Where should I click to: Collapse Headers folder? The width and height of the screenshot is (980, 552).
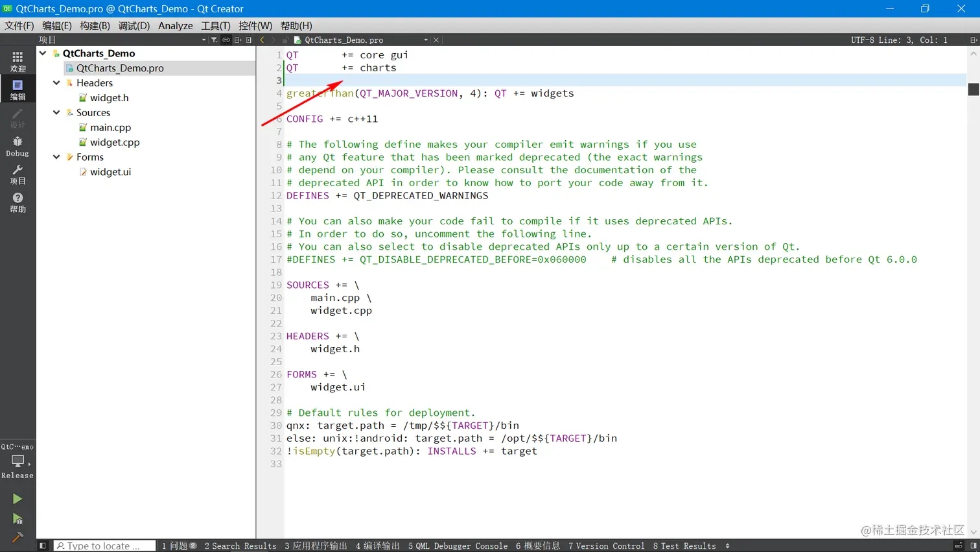tap(56, 83)
